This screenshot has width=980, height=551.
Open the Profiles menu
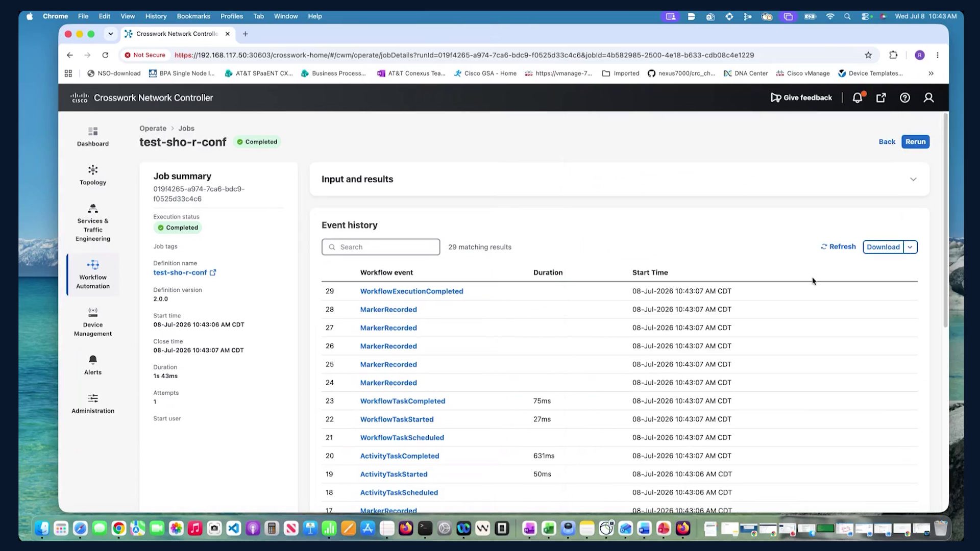coord(232,16)
